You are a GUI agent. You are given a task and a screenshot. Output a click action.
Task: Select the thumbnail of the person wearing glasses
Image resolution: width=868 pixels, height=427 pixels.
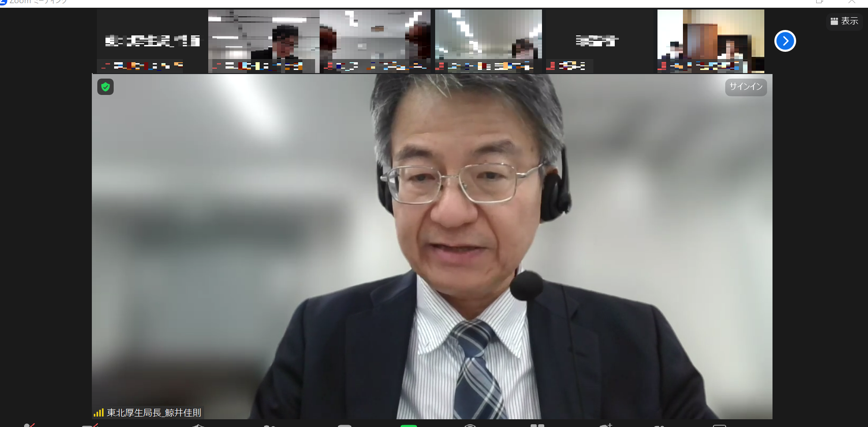pyautogui.click(x=263, y=41)
